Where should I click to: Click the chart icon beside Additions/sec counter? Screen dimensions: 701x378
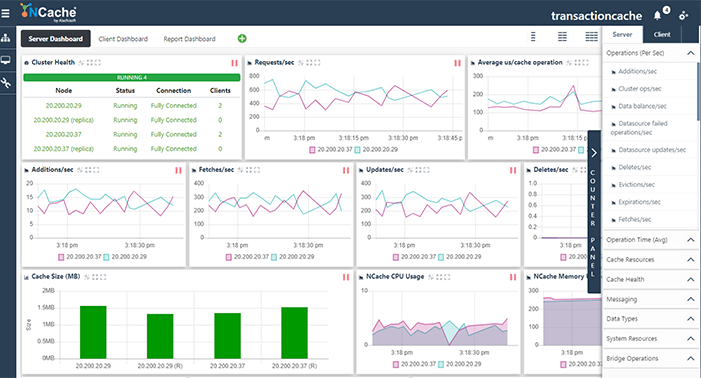click(613, 71)
